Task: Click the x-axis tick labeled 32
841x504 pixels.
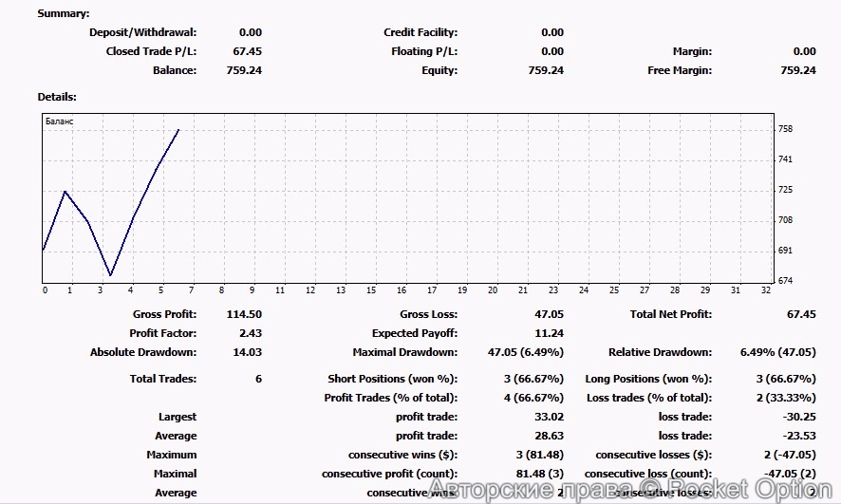Action: point(765,290)
